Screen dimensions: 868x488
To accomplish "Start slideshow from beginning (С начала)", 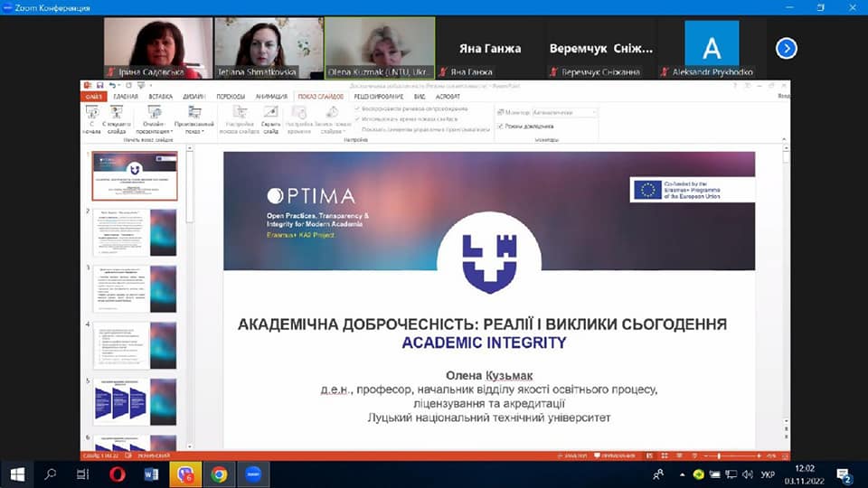I will [x=92, y=119].
